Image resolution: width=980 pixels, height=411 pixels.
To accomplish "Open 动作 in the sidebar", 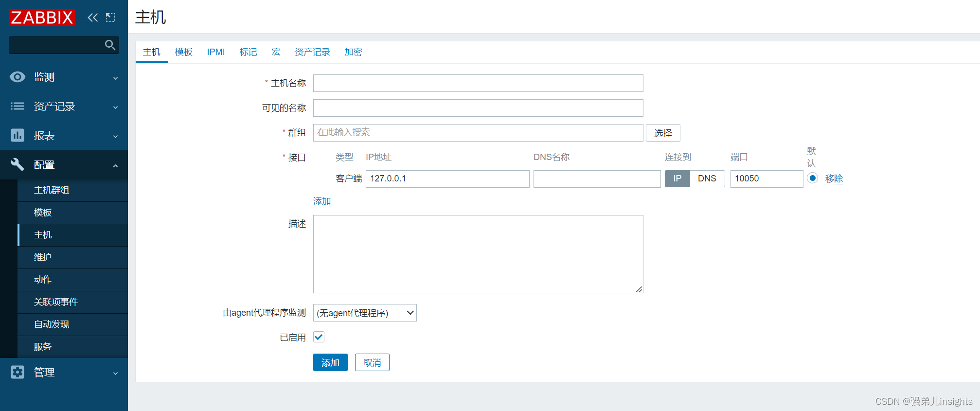I will (x=73, y=280).
